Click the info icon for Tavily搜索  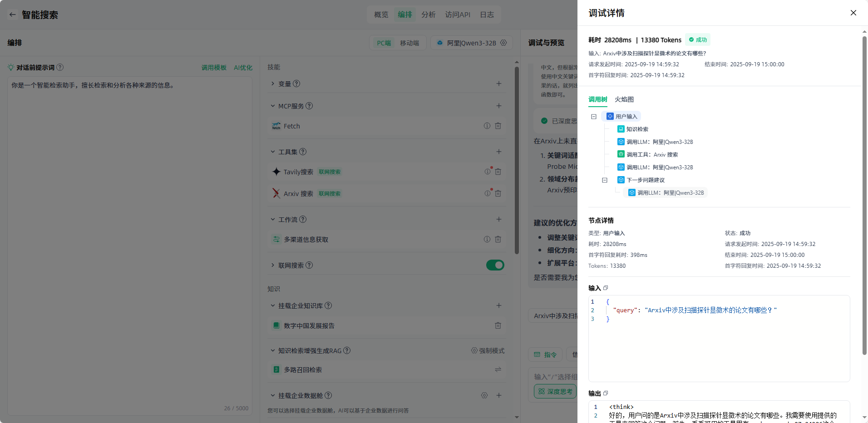[x=487, y=172]
